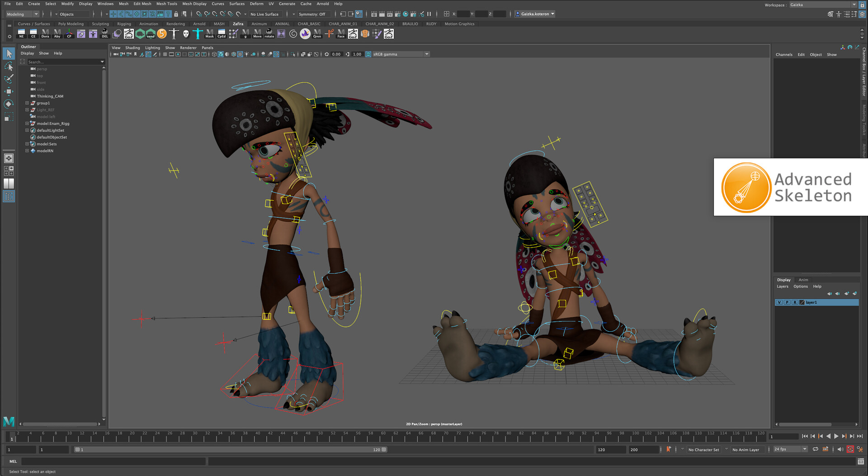This screenshot has width=868, height=476.
Task: Click the orange number 5 shelf icon
Action: [162, 34]
